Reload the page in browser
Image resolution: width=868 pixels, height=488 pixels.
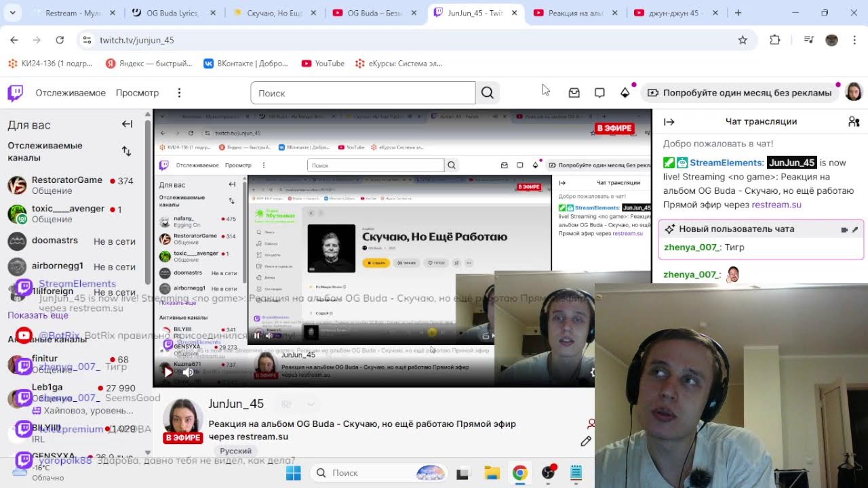pos(60,40)
